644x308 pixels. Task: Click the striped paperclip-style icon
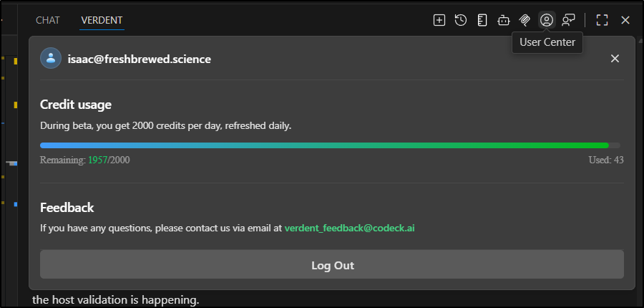pyautogui.click(x=525, y=20)
